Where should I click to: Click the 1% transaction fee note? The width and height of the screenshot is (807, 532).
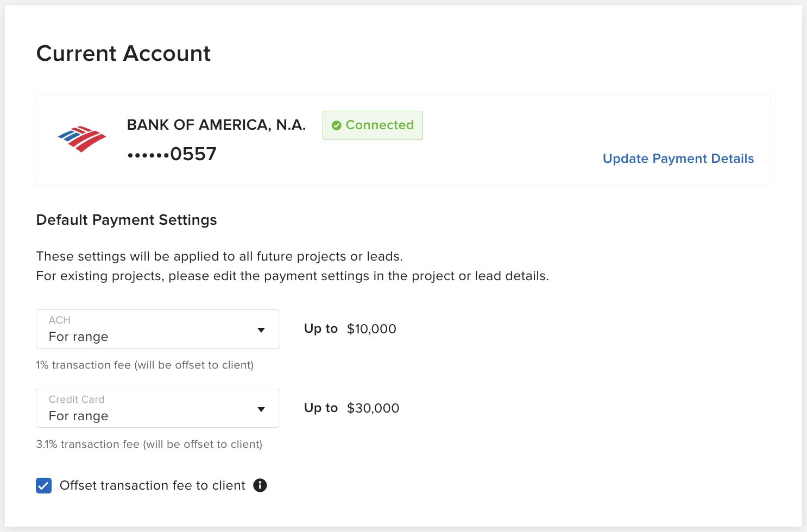coord(144,365)
